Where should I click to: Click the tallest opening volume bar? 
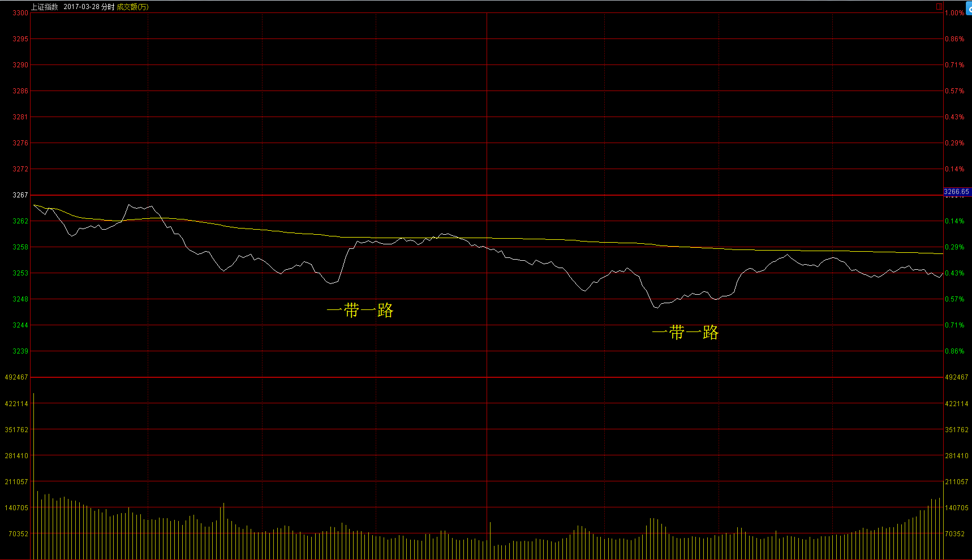tap(33, 475)
